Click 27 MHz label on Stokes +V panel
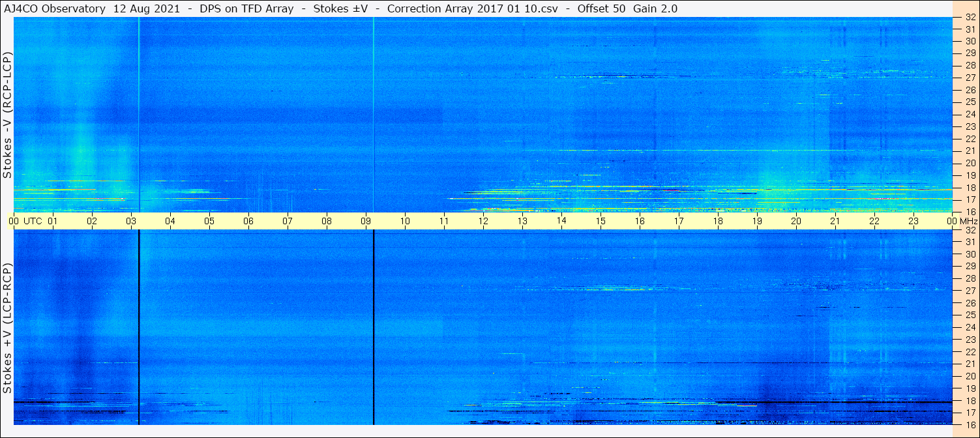Image resolution: width=980 pixels, height=438 pixels. click(x=970, y=291)
